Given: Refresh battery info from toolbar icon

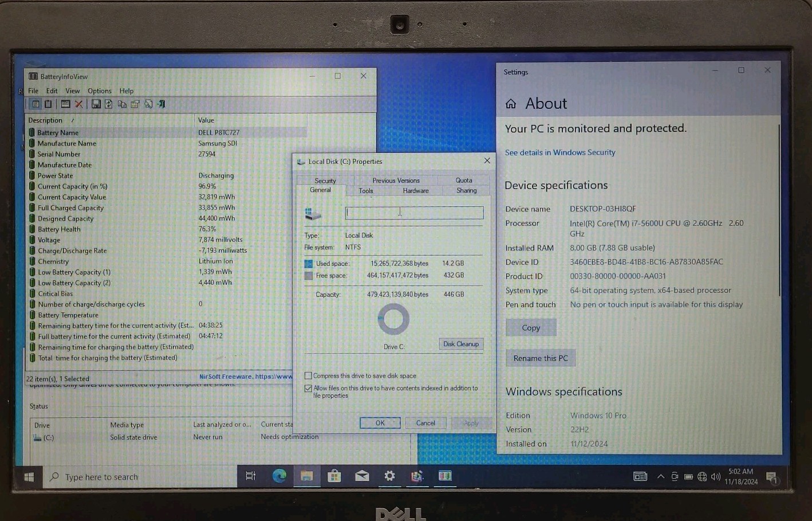Looking at the screenshot, I should (x=109, y=104).
